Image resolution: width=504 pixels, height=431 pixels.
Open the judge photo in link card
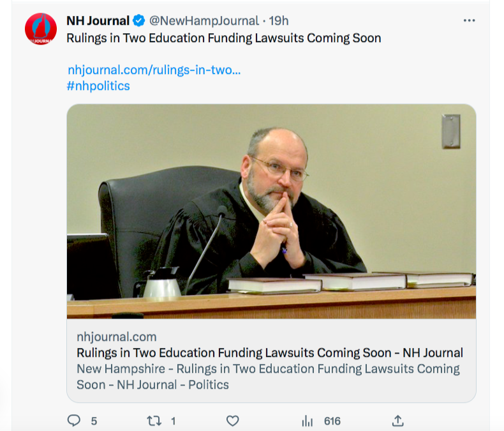click(x=271, y=211)
